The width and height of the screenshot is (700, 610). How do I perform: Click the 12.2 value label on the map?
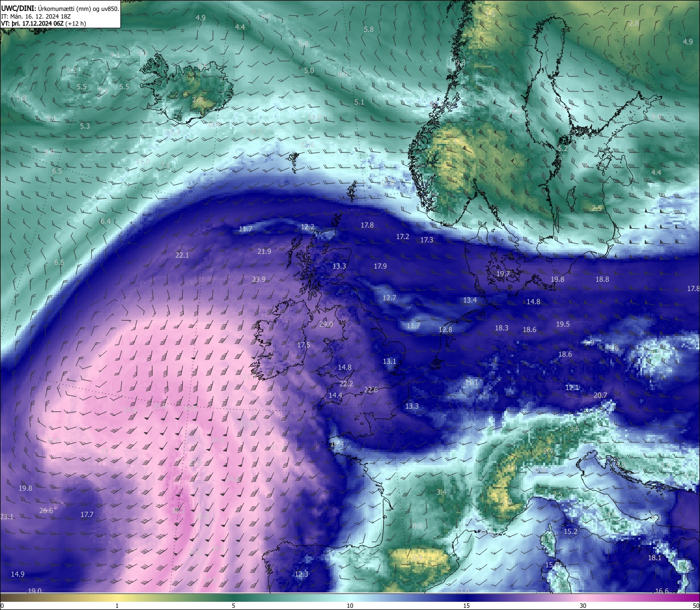click(308, 227)
